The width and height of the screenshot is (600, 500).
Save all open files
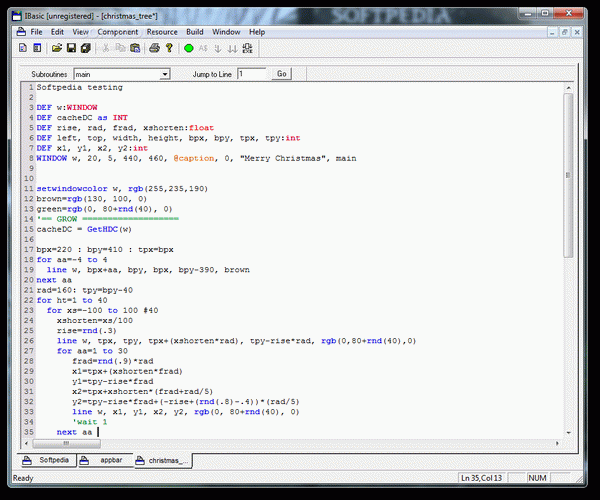click(x=85, y=48)
